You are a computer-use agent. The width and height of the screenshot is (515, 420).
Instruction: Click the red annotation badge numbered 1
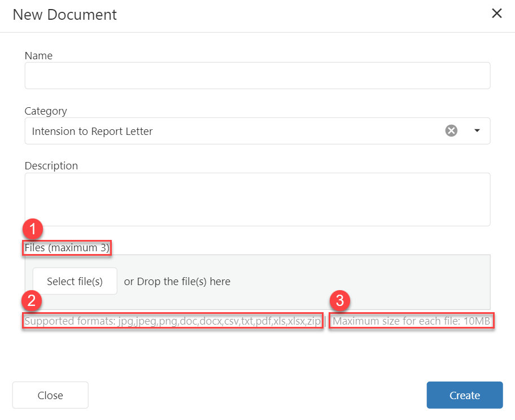[33, 230]
